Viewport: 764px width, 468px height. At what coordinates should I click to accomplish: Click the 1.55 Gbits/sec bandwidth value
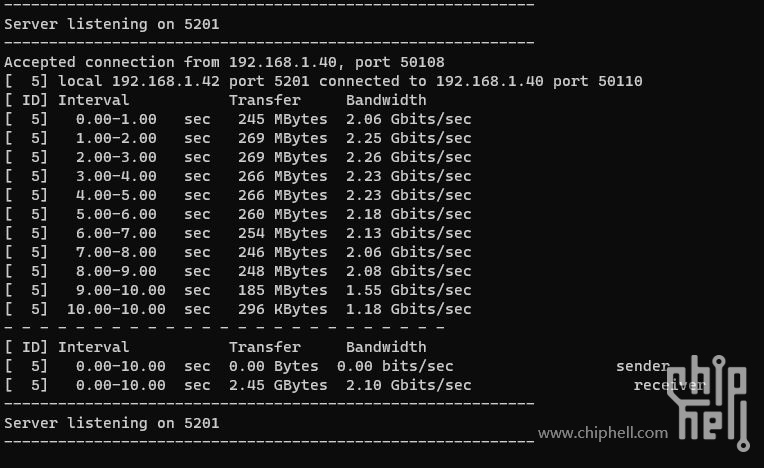coord(408,290)
